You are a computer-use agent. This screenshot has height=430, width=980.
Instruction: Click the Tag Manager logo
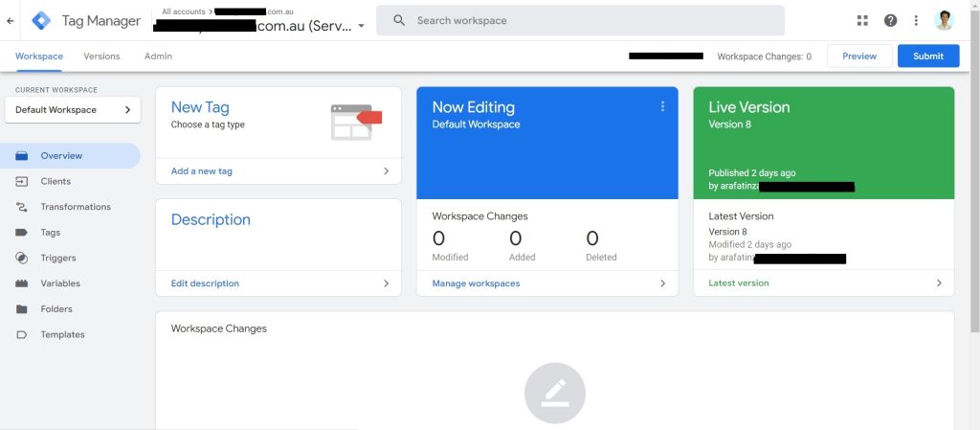[41, 21]
